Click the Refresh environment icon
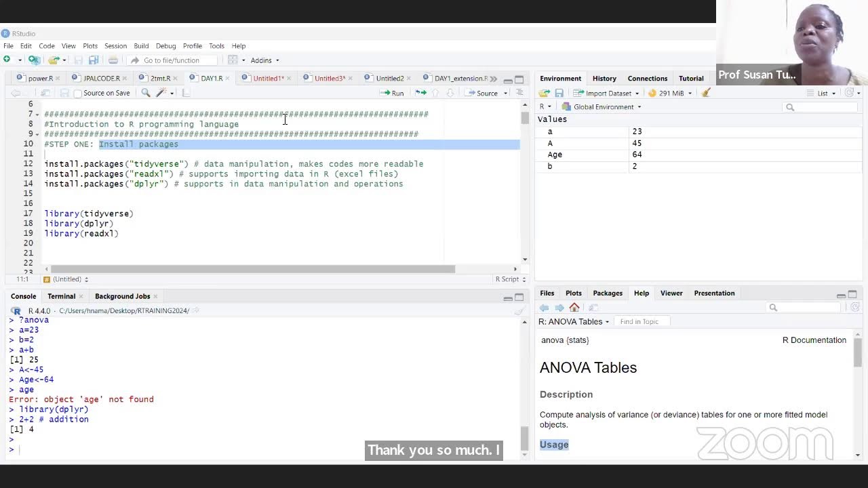This screenshot has width=868, height=488. [849, 93]
